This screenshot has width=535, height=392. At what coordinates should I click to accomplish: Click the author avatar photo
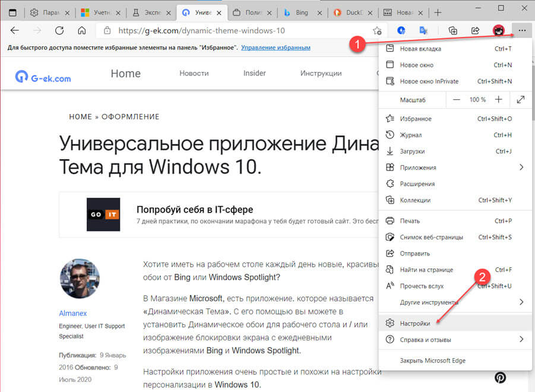tap(80, 278)
